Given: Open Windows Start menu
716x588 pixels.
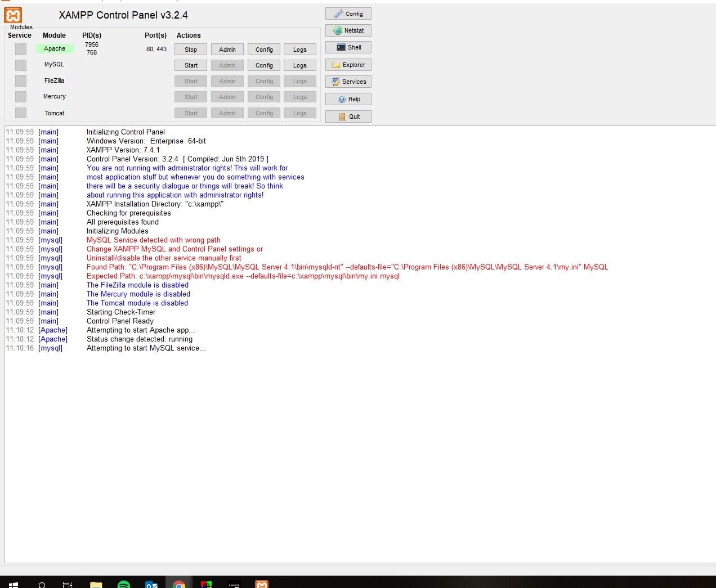Looking at the screenshot, I should 12,585.
